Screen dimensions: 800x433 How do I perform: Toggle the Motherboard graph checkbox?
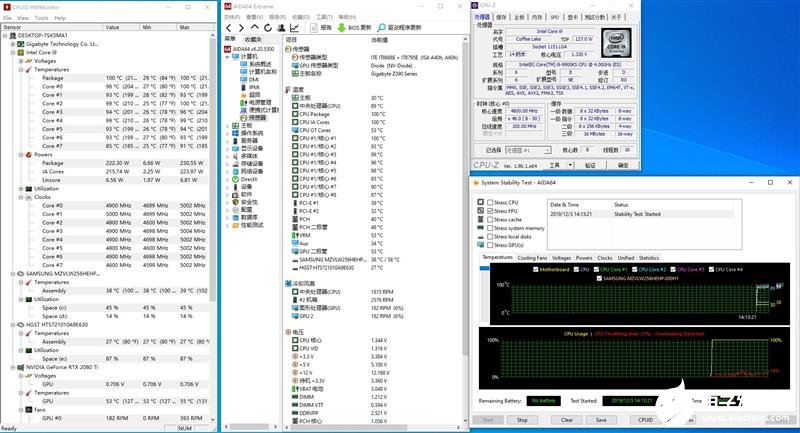click(x=535, y=269)
